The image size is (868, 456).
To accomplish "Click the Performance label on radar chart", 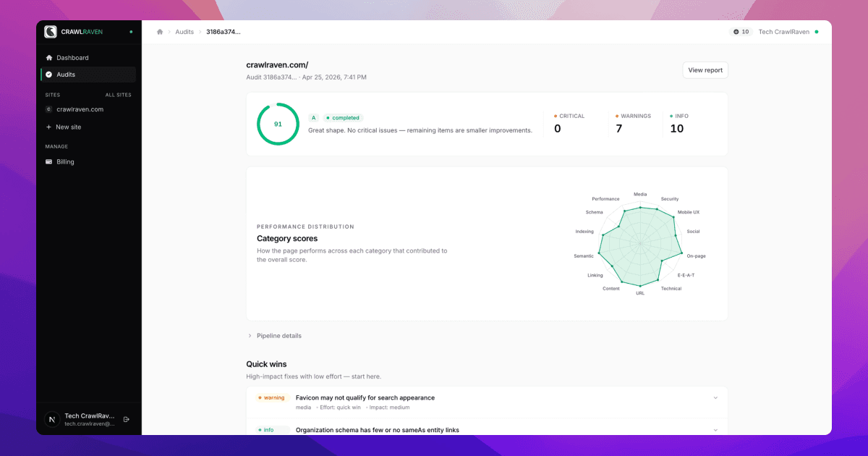I will [x=605, y=198].
